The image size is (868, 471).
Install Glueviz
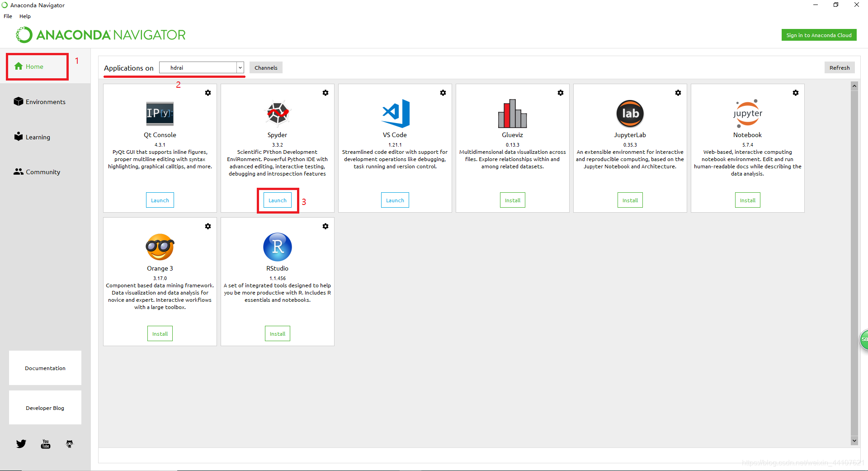513,200
